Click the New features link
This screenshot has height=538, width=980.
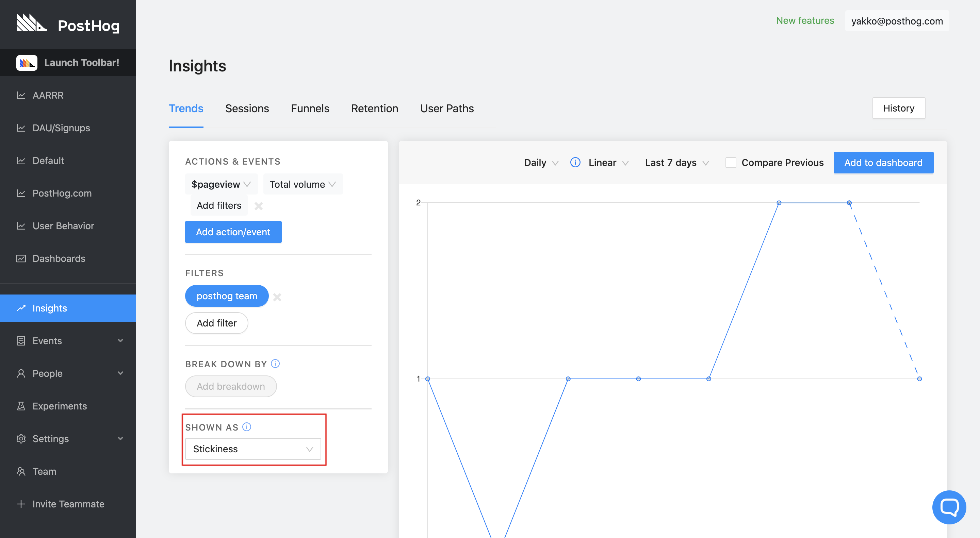pyautogui.click(x=805, y=20)
